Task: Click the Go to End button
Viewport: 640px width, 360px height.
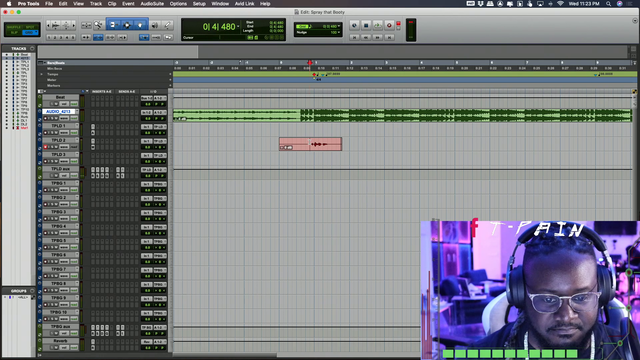Action: coord(389,37)
